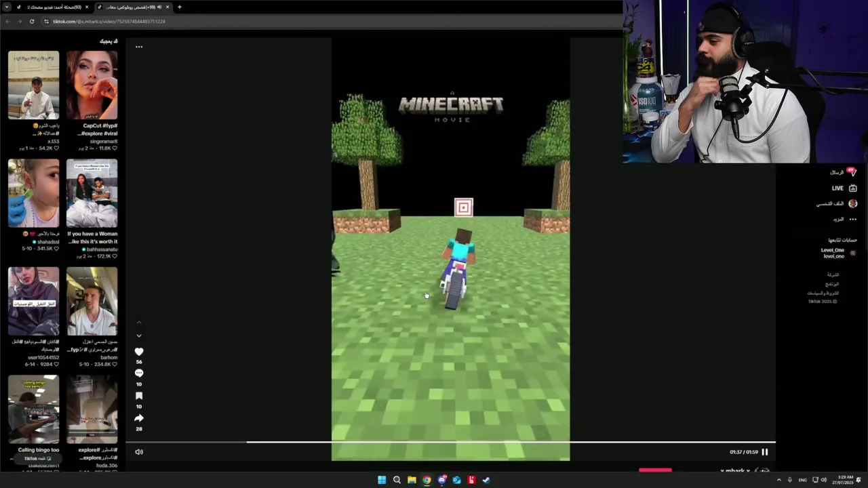Open Discord from the taskbar
Viewport: 868px width, 488px height.
441,480
